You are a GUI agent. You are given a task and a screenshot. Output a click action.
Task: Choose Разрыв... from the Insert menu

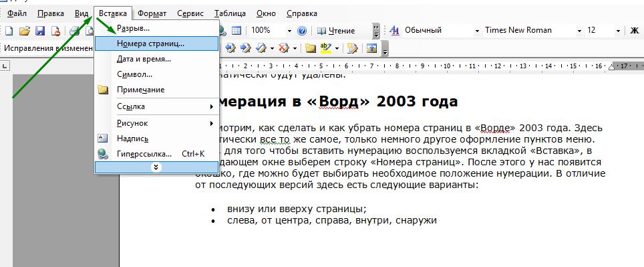[x=156, y=28]
